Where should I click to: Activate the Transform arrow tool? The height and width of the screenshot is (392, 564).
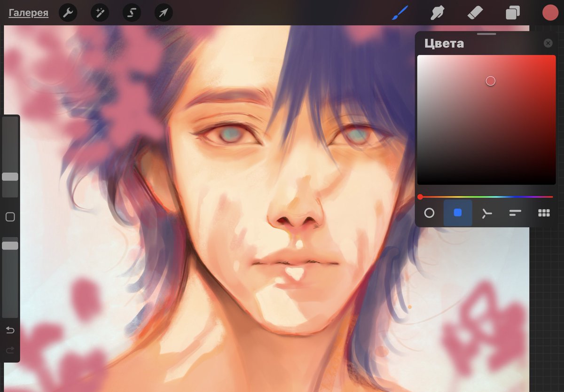point(164,13)
